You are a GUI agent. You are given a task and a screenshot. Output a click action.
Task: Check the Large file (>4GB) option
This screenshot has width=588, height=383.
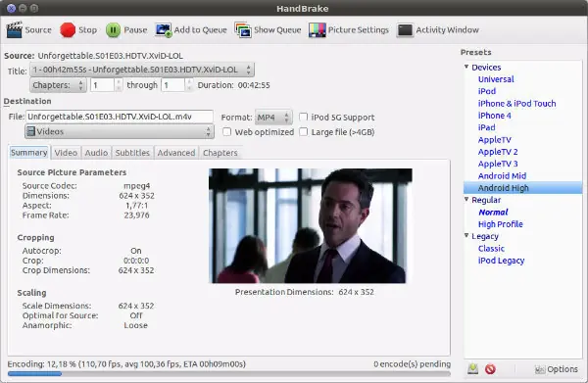(304, 131)
